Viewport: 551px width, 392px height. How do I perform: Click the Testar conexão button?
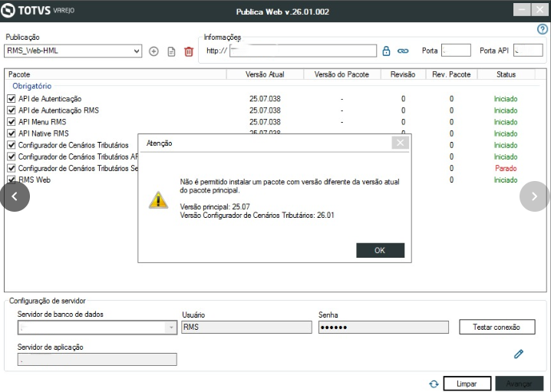coord(497,327)
